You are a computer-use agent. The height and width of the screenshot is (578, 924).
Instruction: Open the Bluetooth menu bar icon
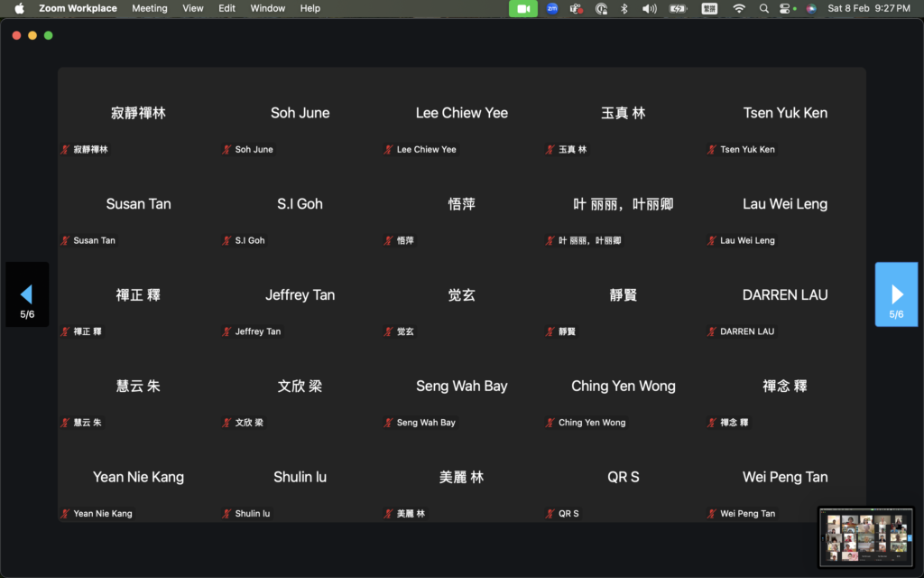pyautogui.click(x=624, y=8)
